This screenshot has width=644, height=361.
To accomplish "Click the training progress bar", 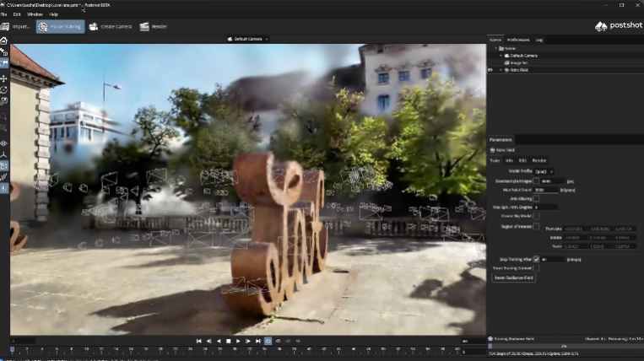I will click(566, 347).
